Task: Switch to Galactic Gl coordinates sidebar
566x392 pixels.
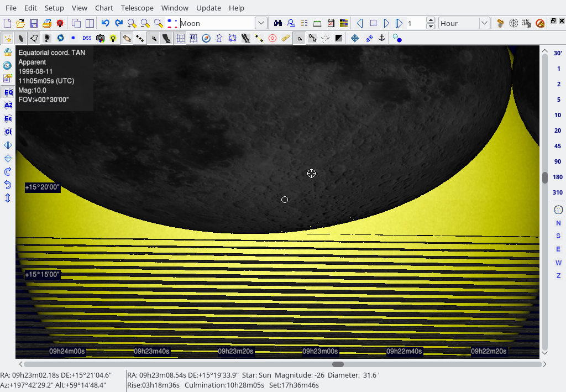Action: coord(8,132)
